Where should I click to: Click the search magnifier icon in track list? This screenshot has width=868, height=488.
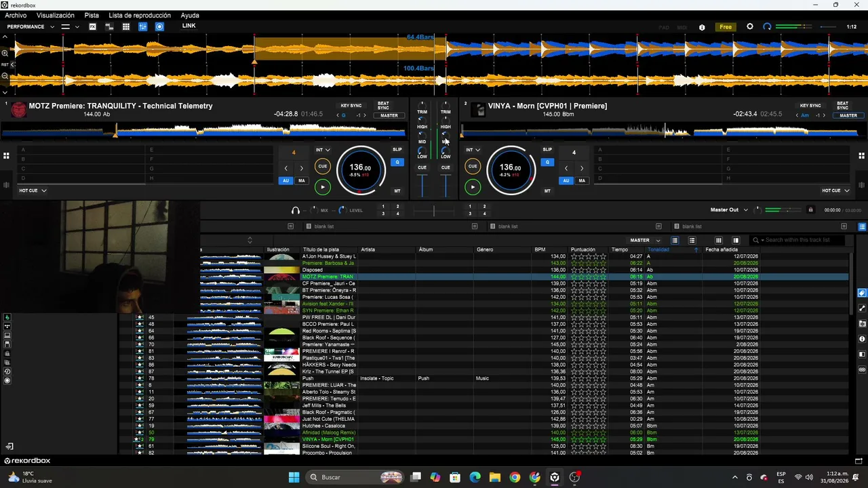click(x=756, y=240)
